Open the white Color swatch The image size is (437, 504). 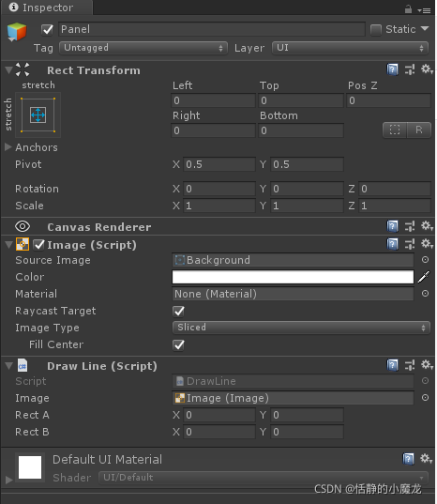tap(293, 277)
